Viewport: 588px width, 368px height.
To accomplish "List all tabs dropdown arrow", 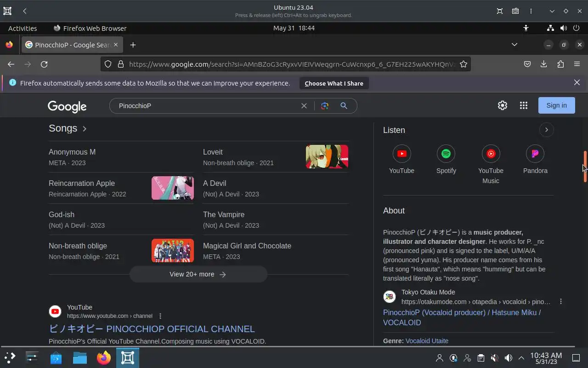I will pos(514,45).
